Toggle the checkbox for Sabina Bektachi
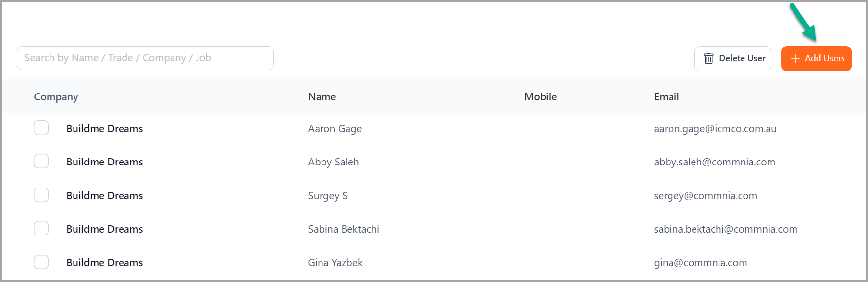The height and width of the screenshot is (282, 868). tap(41, 228)
